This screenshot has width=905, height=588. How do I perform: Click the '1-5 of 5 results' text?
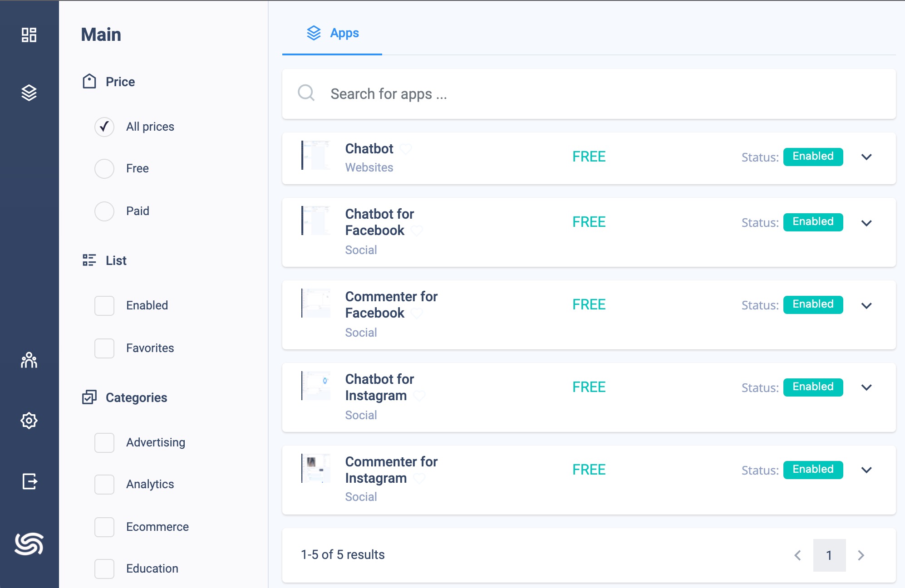[343, 555]
